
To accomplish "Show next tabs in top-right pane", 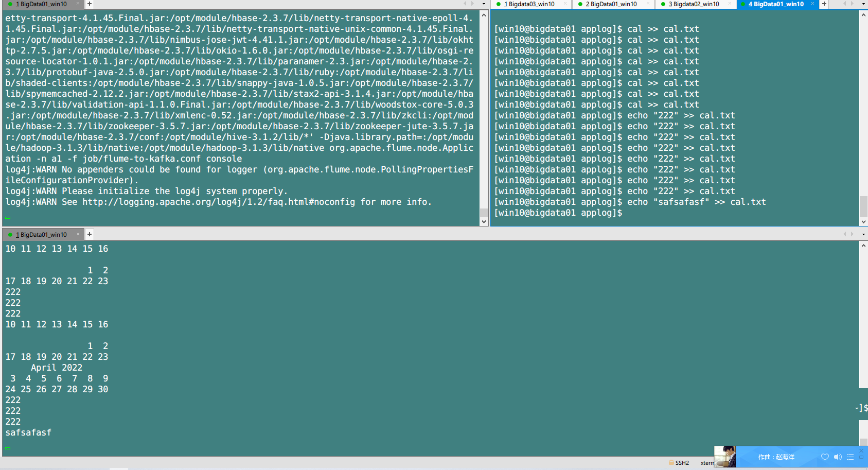I will 852,4.
